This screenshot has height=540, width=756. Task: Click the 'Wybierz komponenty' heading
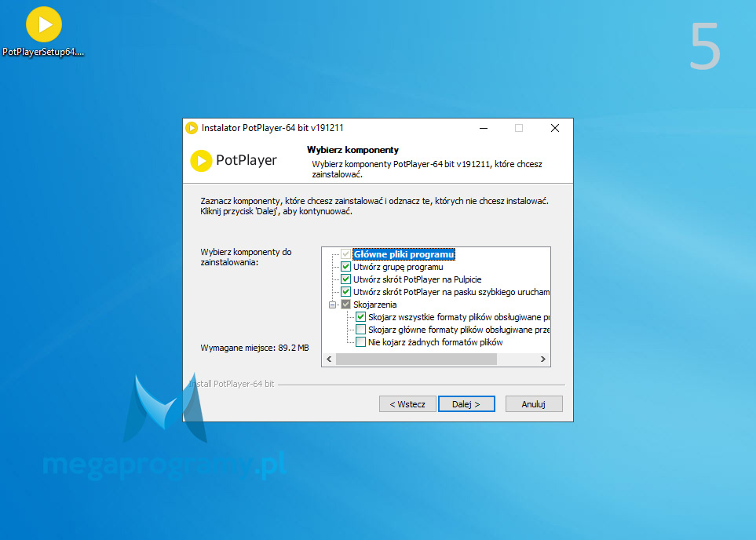[353, 150]
